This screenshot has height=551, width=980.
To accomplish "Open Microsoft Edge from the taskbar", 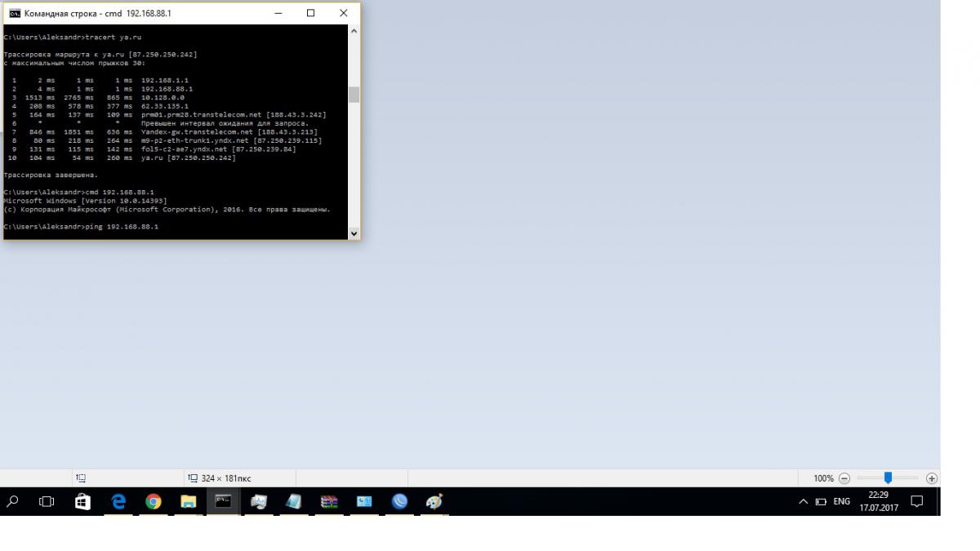I will tap(118, 502).
